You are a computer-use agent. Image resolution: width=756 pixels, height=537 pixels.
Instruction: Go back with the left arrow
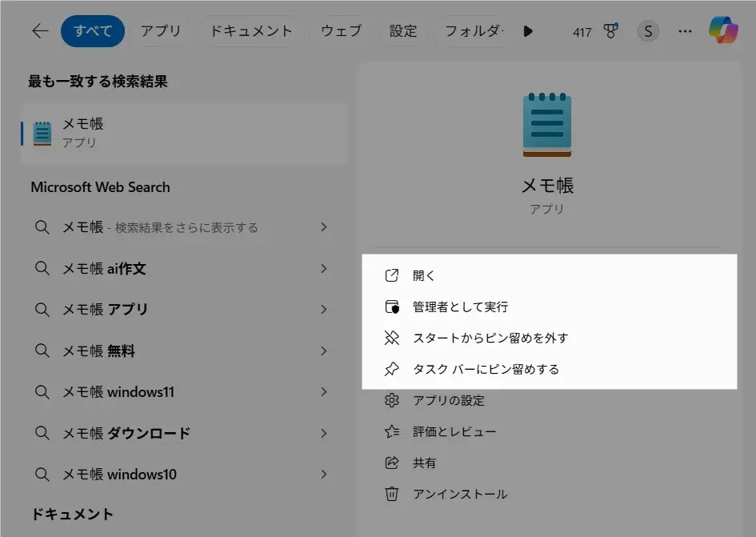tap(40, 31)
